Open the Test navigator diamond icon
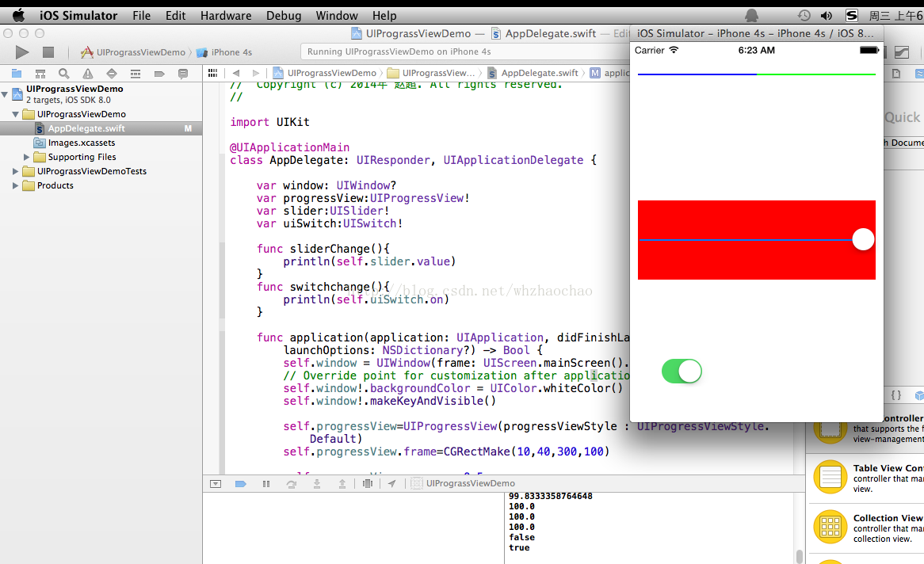 (x=112, y=74)
